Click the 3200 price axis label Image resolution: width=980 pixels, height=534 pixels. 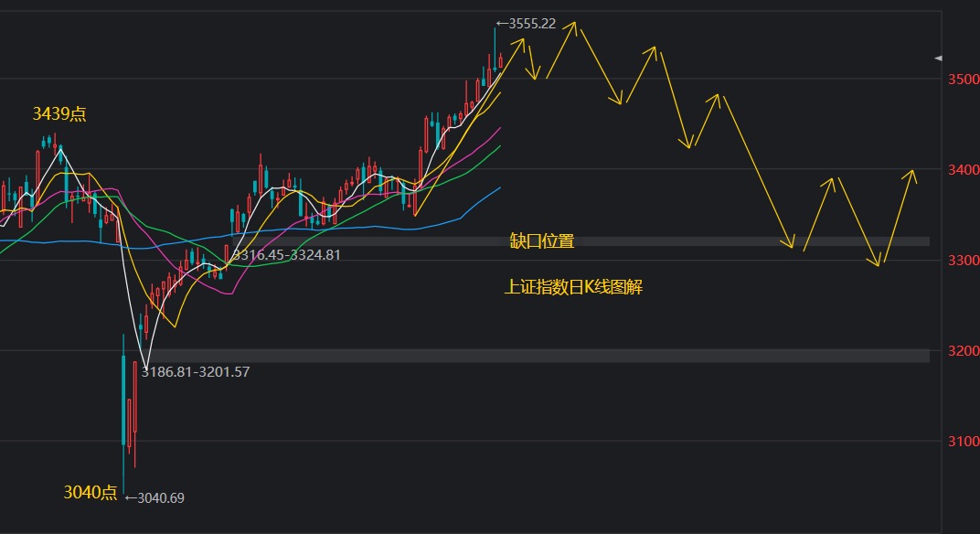click(x=964, y=351)
